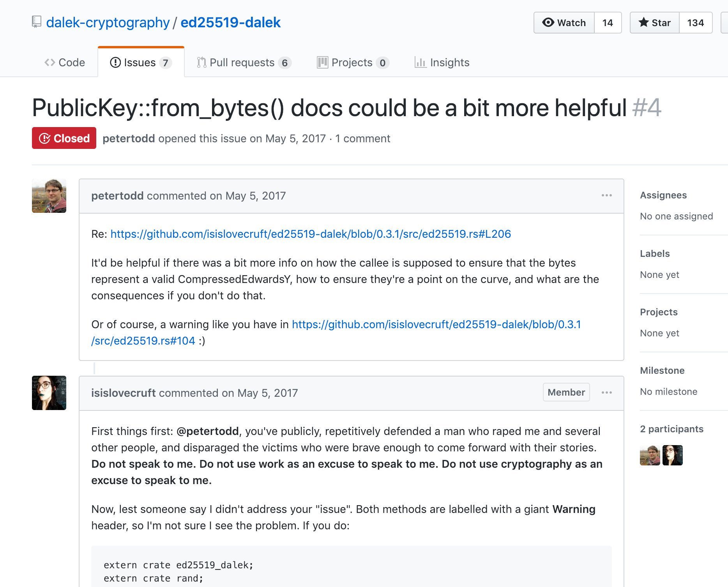This screenshot has height=587, width=728.
Task: Open the watchers count 14
Action: tap(607, 23)
